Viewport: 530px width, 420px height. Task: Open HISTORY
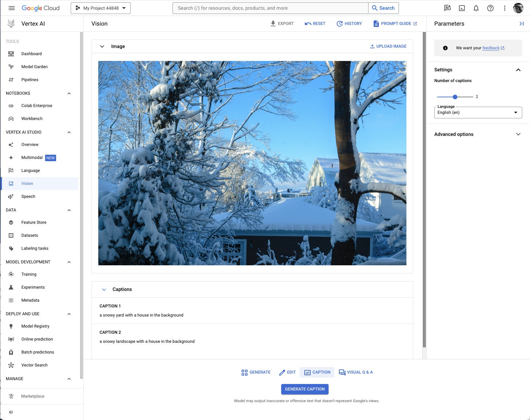tap(349, 24)
